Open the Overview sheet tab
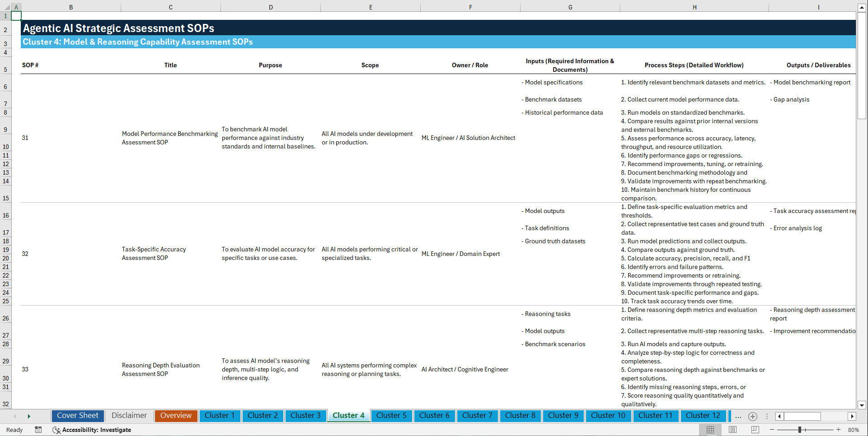Screen dimensions: 868x436 click(176, 416)
